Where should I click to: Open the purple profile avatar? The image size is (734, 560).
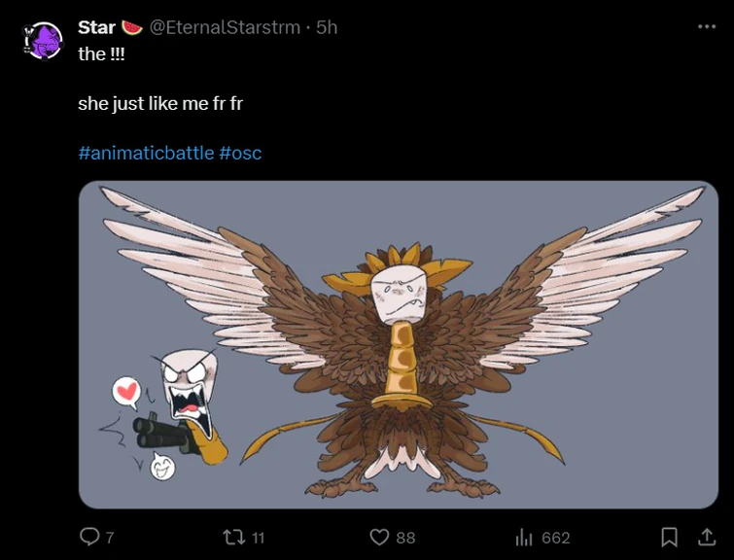pyautogui.click(x=43, y=42)
